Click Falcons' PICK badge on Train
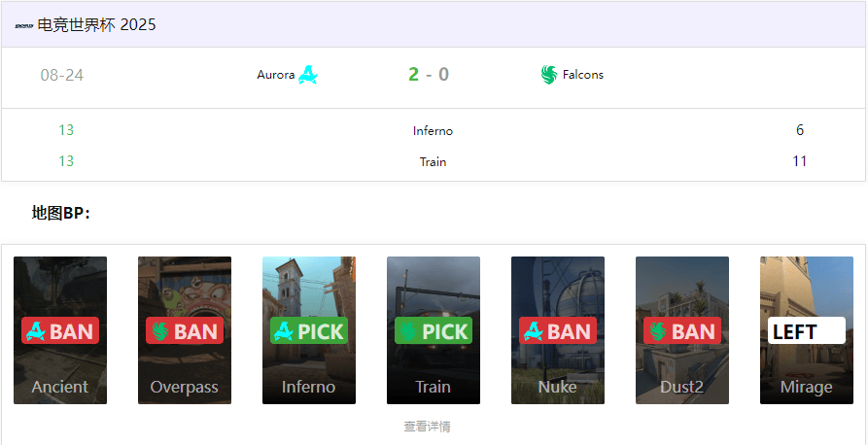This screenshot has width=868, height=445. [x=434, y=330]
